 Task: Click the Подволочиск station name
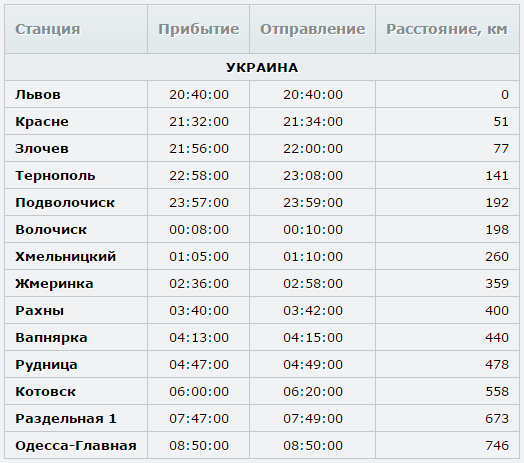tap(65, 203)
